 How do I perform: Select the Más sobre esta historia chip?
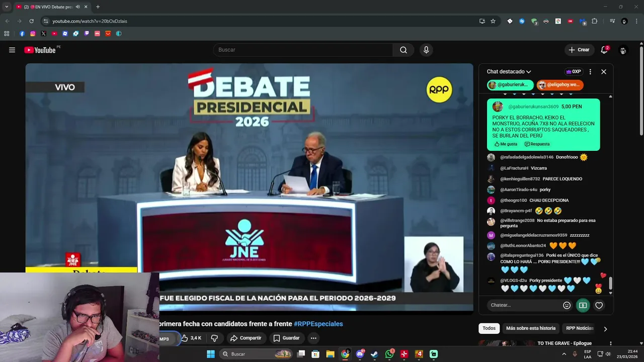click(x=531, y=328)
